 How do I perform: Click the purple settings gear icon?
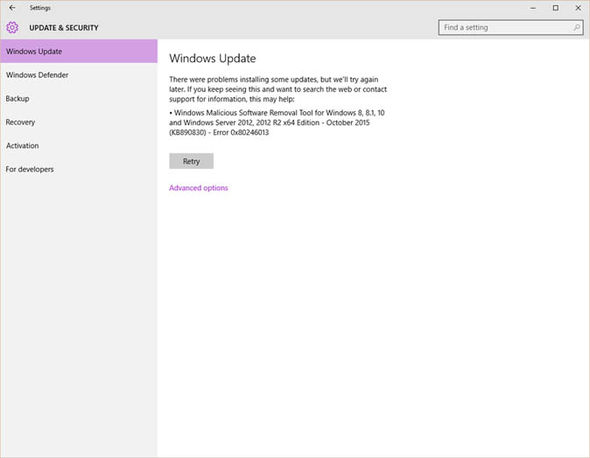point(12,27)
